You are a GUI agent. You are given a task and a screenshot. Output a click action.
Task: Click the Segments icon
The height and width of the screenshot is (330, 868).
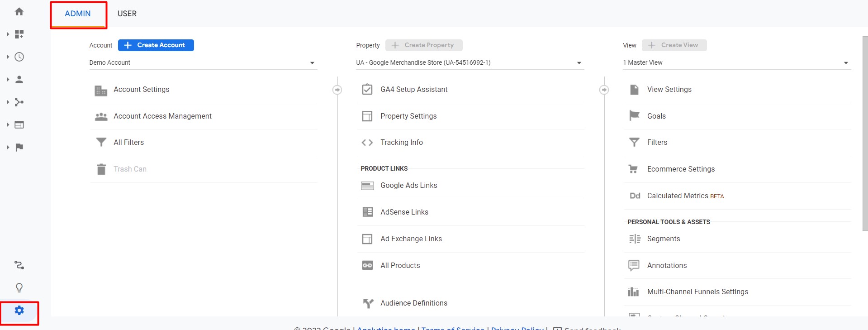click(635, 239)
